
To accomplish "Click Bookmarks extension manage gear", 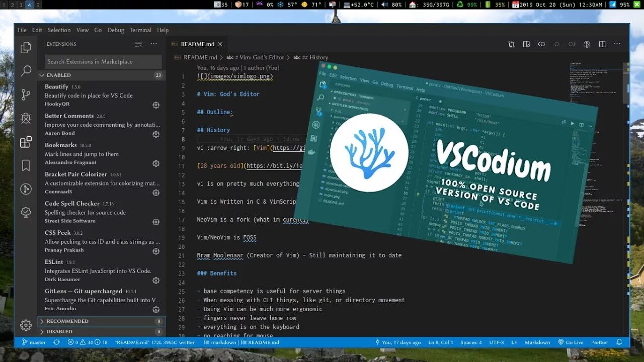I will 156,163.
